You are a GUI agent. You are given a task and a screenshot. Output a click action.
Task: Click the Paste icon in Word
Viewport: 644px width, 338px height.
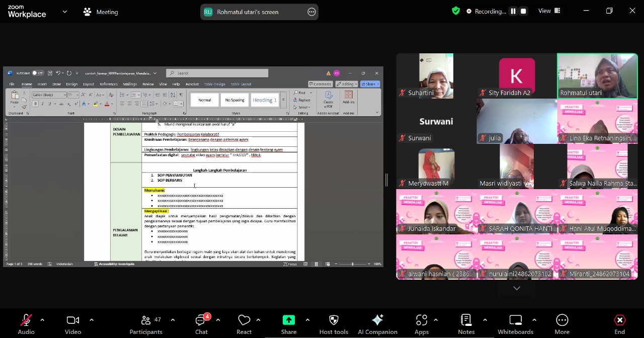tap(15, 96)
